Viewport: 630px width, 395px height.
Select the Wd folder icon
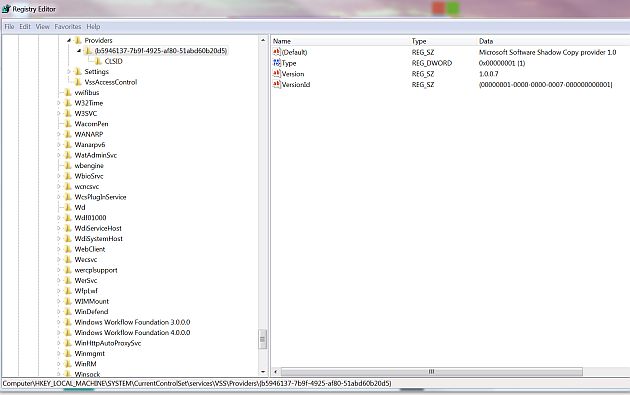(x=68, y=207)
